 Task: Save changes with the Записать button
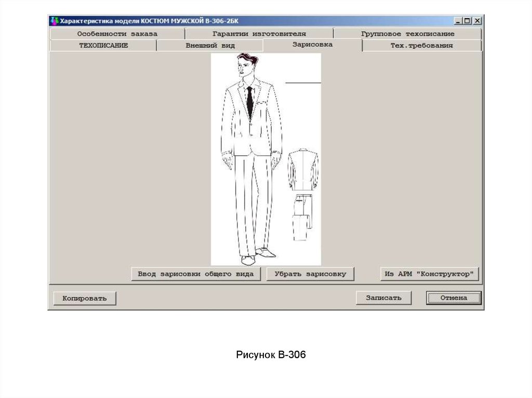[383, 298]
